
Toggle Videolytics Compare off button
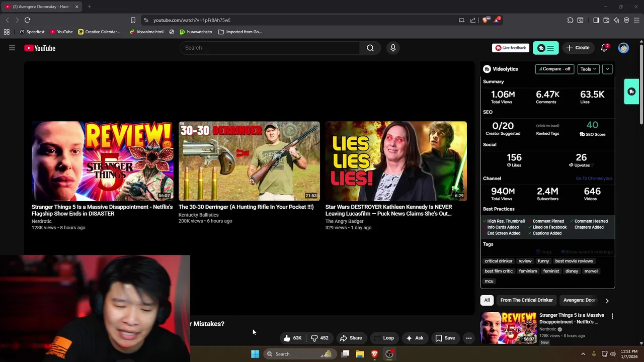tap(554, 69)
